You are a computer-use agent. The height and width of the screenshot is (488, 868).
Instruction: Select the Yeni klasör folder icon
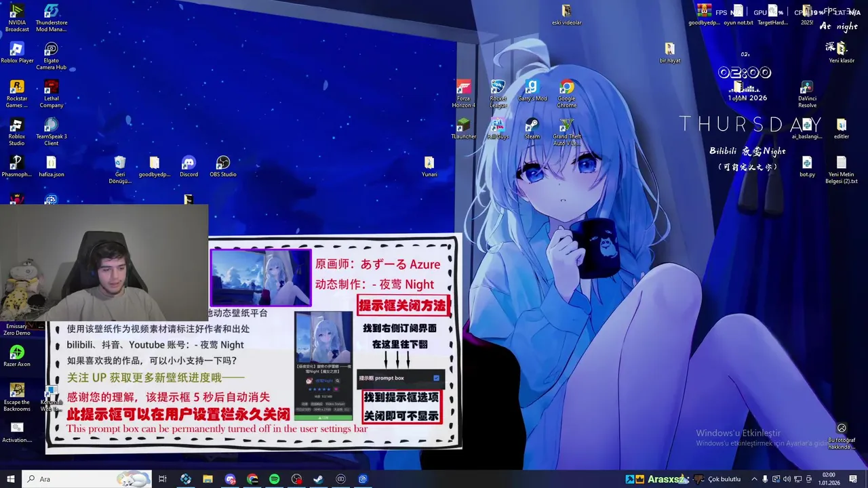coord(842,53)
